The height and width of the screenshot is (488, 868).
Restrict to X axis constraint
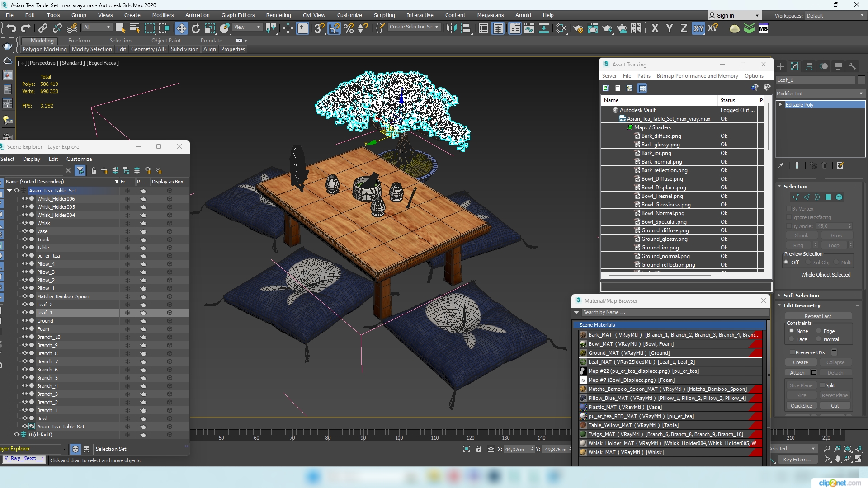pyautogui.click(x=655, y=28)
